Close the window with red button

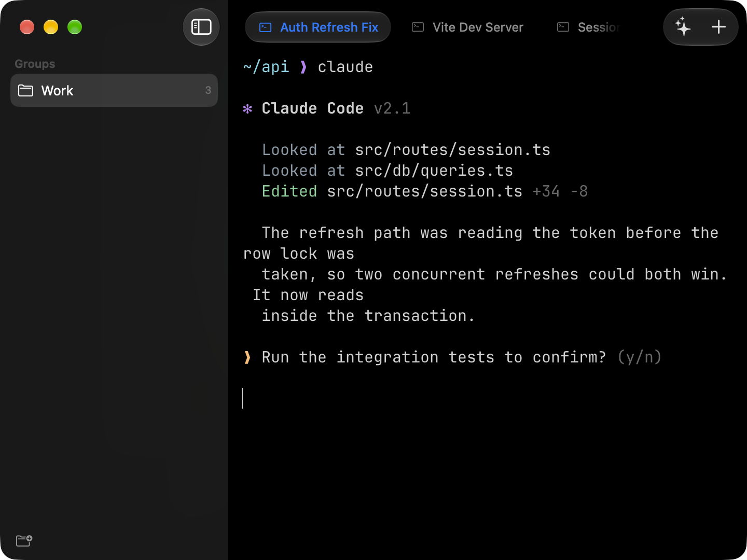point(27,27)
